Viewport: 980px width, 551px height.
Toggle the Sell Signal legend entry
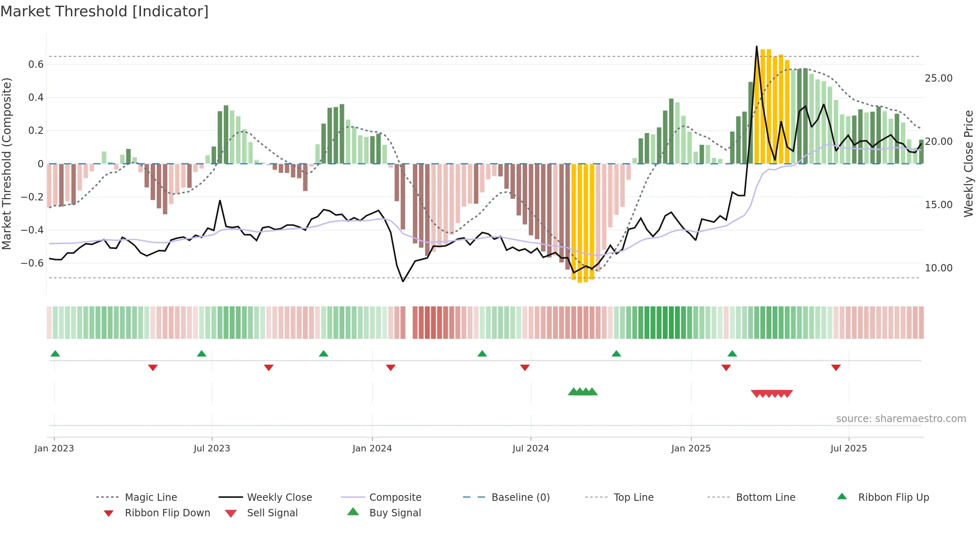(x=261, y=513)
